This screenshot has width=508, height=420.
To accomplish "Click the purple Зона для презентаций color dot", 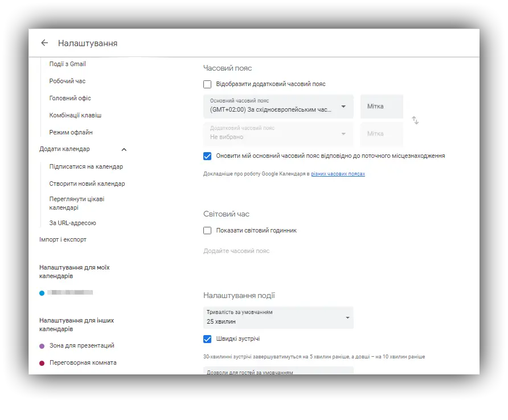I will pyautogui.click(x=42, y=346).
